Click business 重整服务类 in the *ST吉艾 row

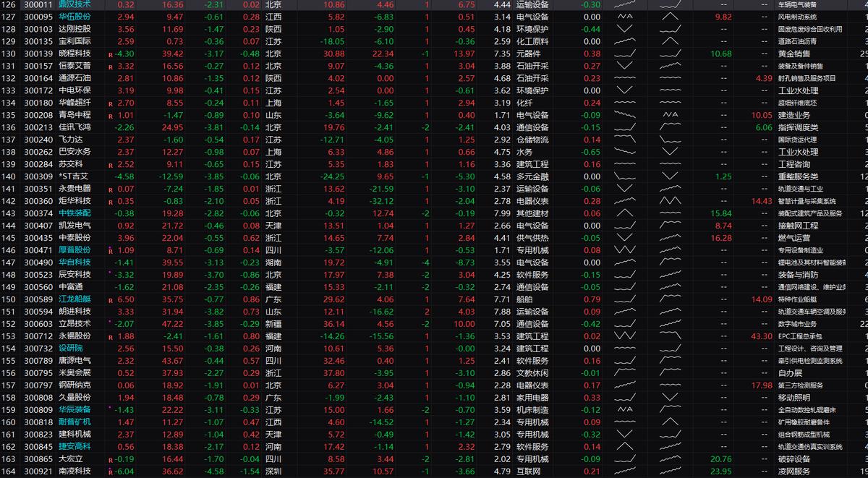point(799,176)
